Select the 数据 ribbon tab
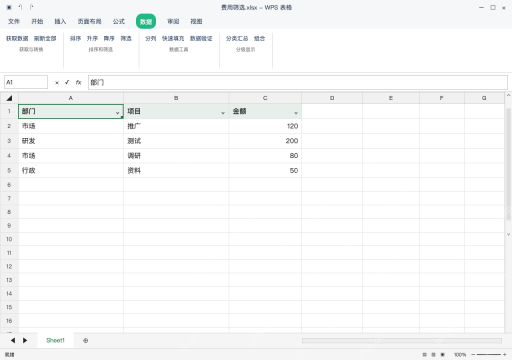Screen dimensions: 512x360 pos(146,22)
